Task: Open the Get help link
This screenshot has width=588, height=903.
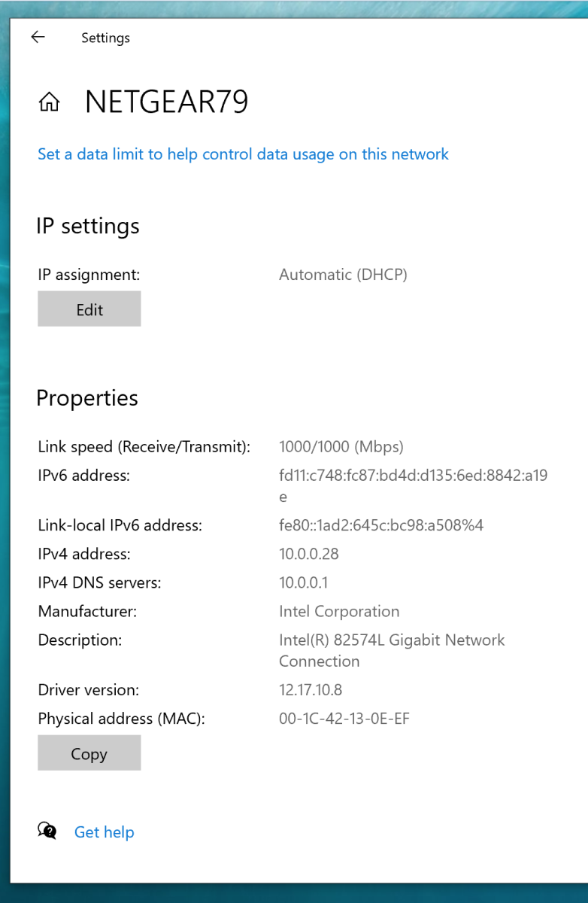Action: [x=104, y=832]
